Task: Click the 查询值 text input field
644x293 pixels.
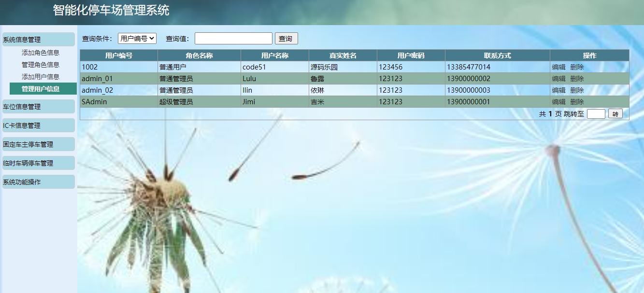Action: pos(233,39)
